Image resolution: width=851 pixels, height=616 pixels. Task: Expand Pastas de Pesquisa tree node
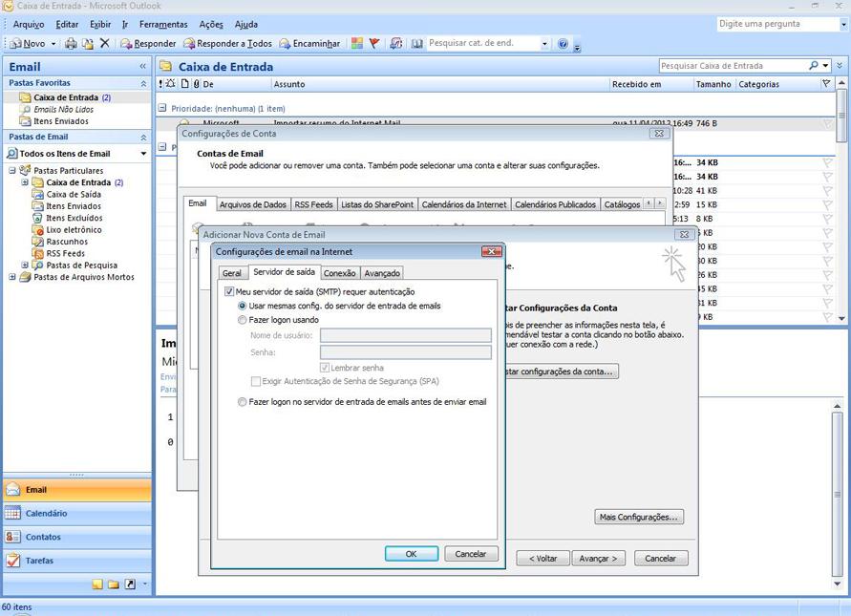click(x=25, y=265)
